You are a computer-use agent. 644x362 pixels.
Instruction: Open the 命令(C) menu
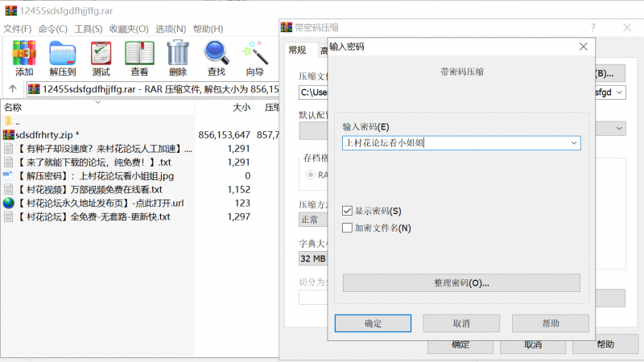click(x=53, y=29)
